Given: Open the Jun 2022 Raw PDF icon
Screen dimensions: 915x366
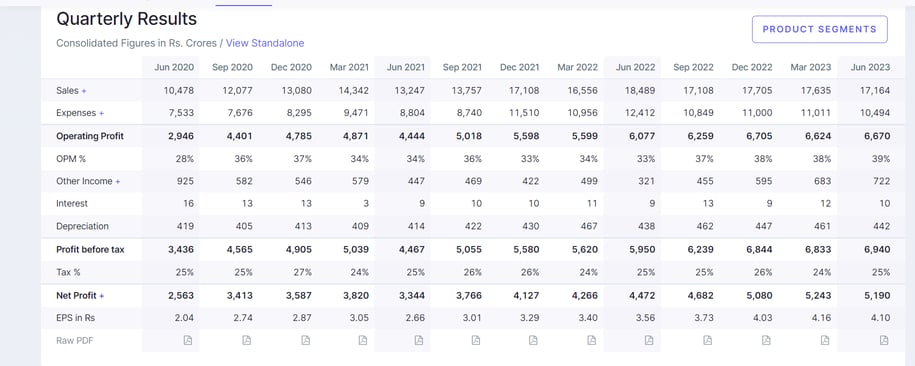Looking at the screenshot, I should click(x=649, y=340).
